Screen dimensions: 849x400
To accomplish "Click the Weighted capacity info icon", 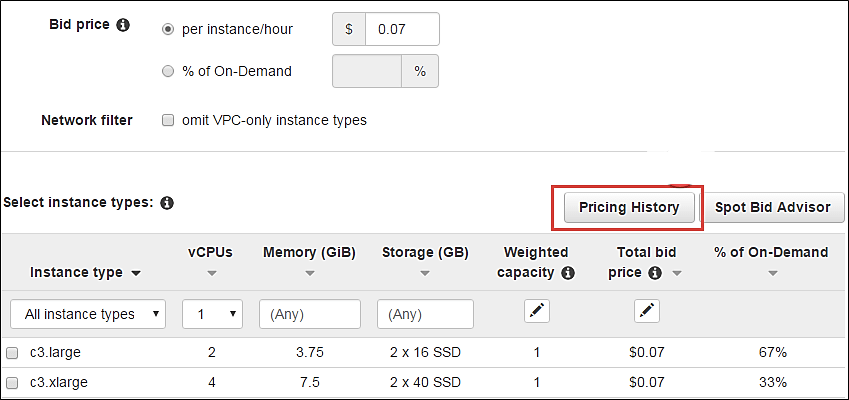I will click(x=568, y=272).
